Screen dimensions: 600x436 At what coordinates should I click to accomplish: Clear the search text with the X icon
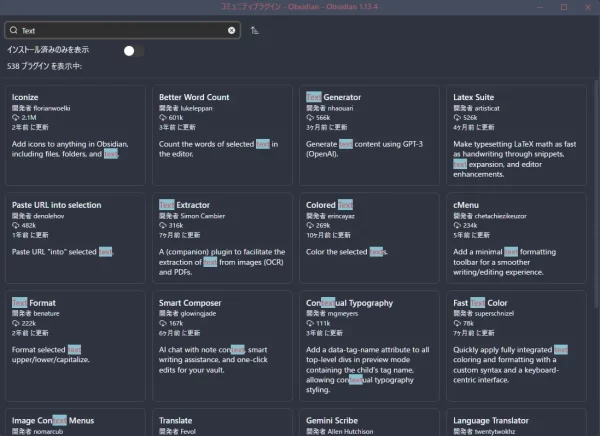[232, 31]
